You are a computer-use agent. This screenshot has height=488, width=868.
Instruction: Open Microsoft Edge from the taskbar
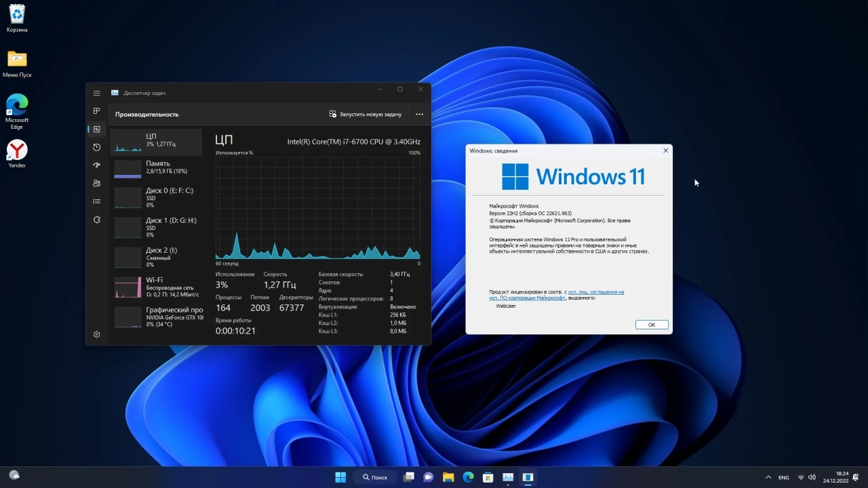[x=468, y=477]
